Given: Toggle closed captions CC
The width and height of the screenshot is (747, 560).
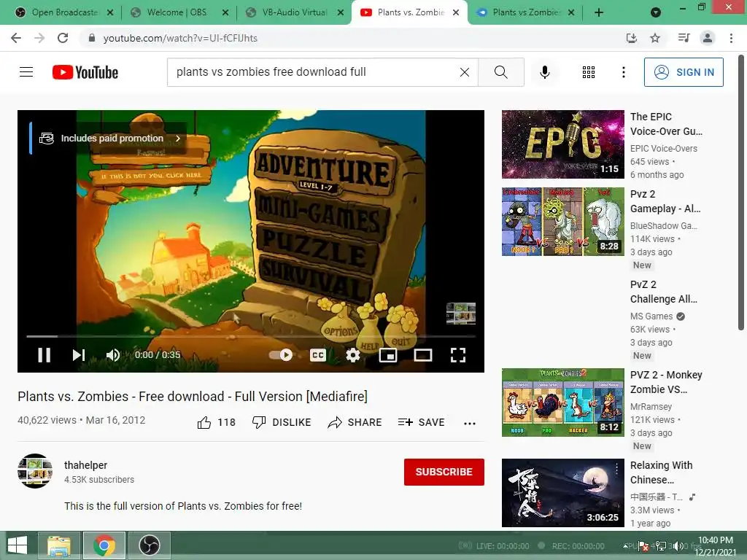Looking at the screenshot, I should point(318,355).
